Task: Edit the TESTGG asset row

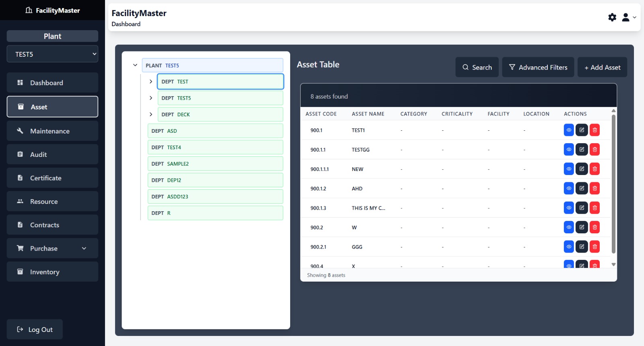Action: tap(582, 150)
